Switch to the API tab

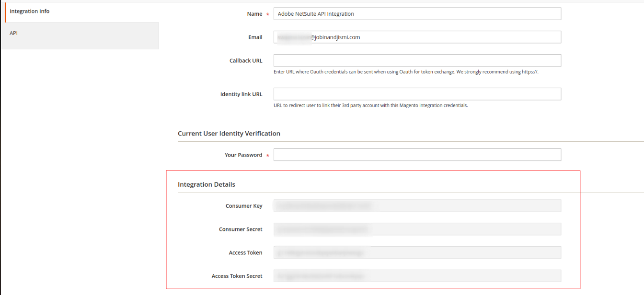click(13, 33)
